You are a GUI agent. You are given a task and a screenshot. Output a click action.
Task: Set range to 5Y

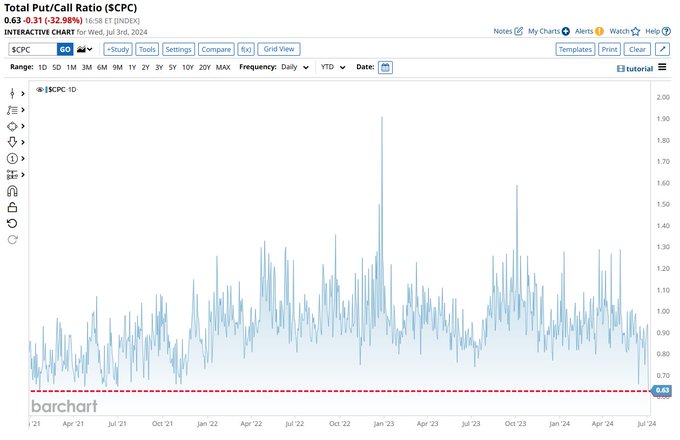point(173,68)
